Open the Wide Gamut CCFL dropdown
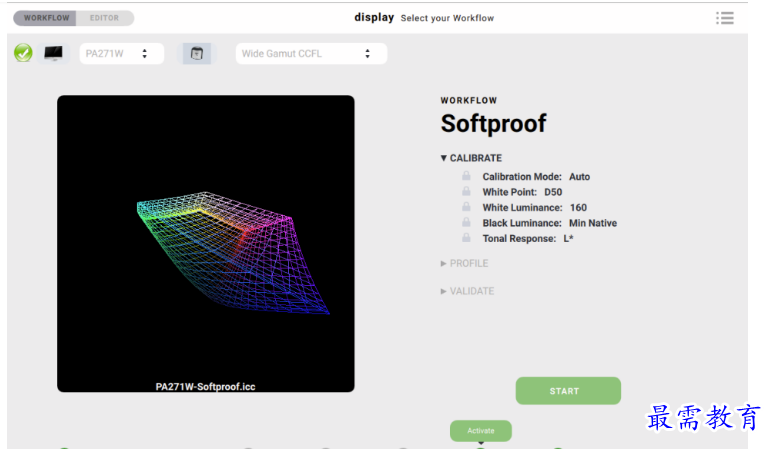The width and height of the screenshot is (769, 449). pos(311,53)
